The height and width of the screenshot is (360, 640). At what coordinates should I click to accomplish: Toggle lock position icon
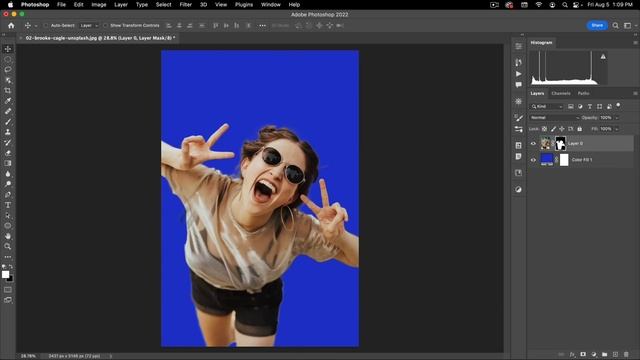(562, 129)
